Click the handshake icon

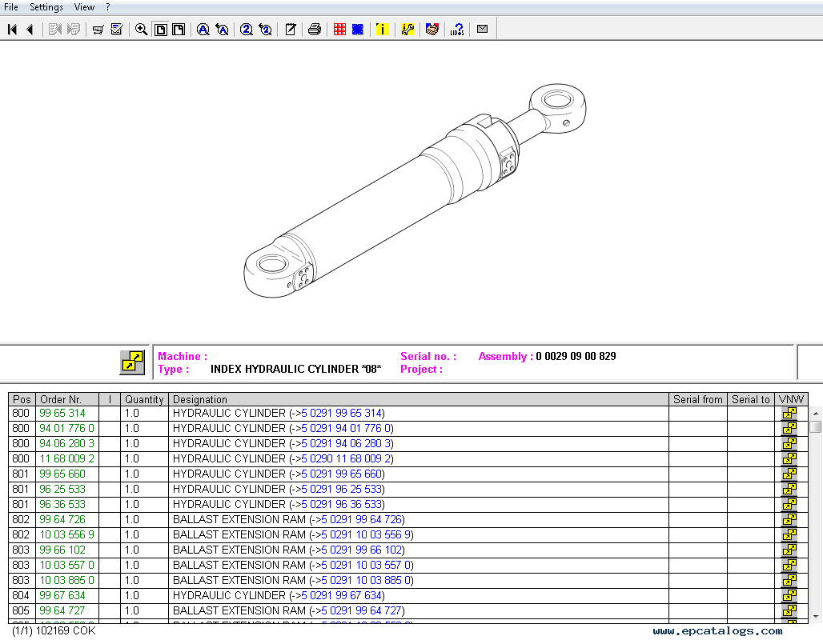(432, 30)
